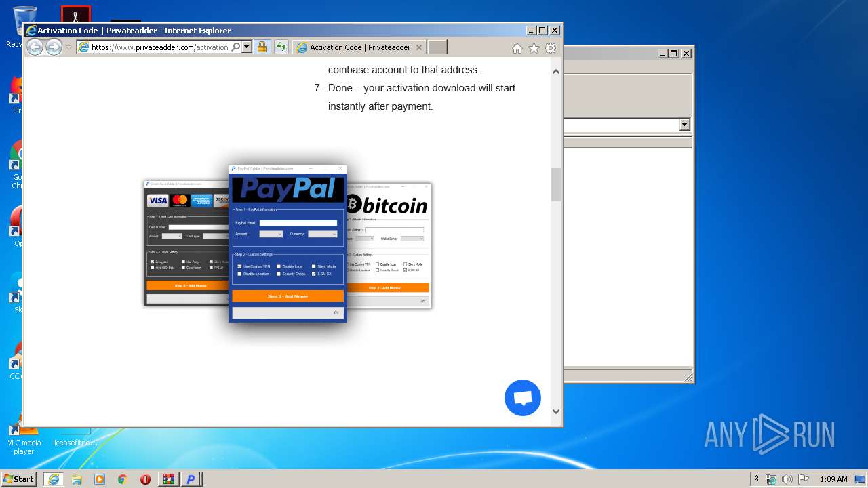868x488 pixels.
Task: Toggle Silent Mode in bitcoin adder
Action: (x=406, y=264)
